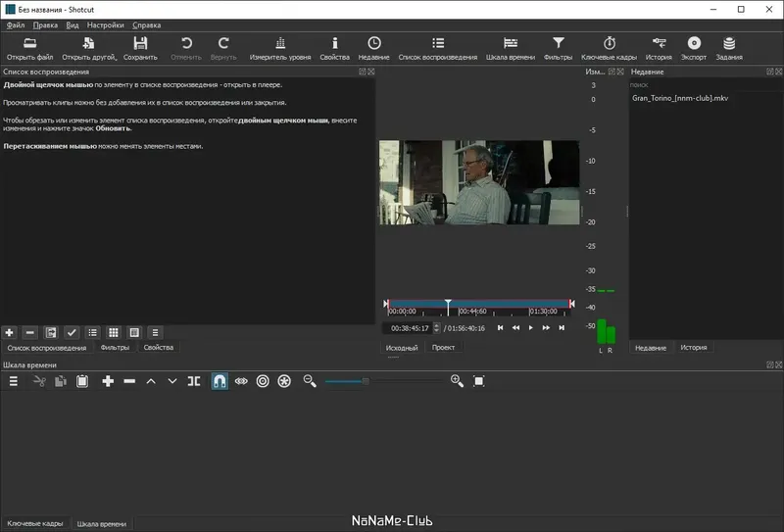The height and width of the screenshot is (532, 784).
Task: Open the playlist hamburger menu
Action: [x=156, y=332]
